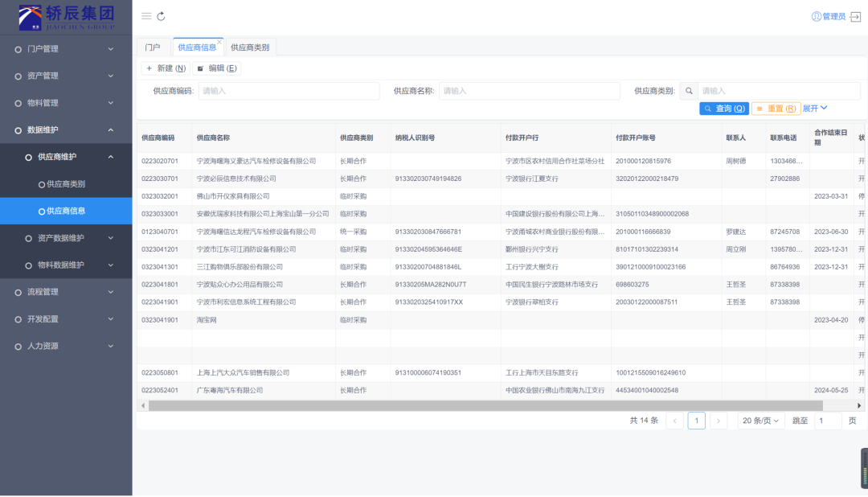This screenshot has height=497, width=868.
Task: Click the hamburger menu collapse icon
Action: pos(146,16)
